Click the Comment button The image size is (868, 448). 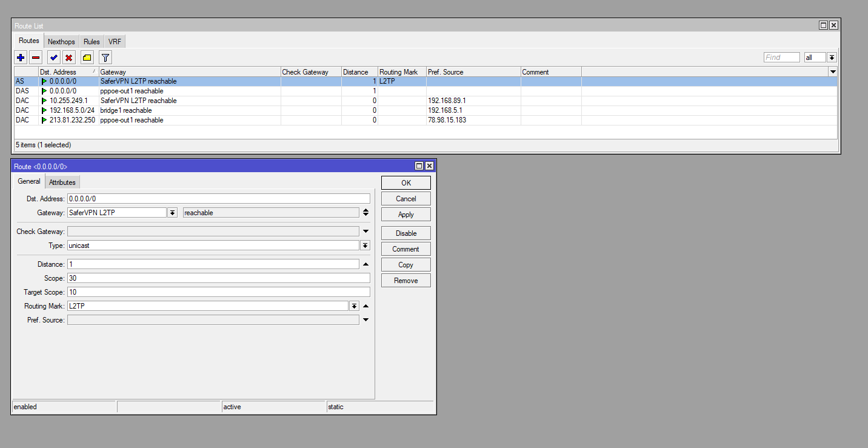[x=406, y=249]
